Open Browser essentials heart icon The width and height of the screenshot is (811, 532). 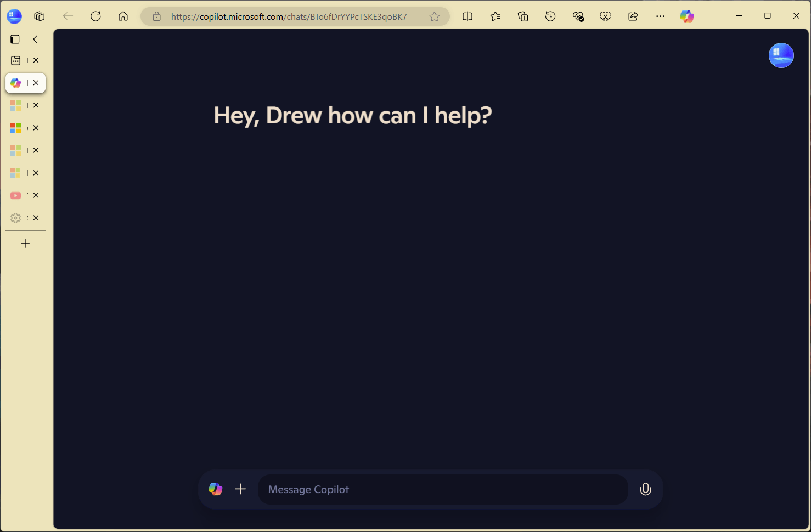578,16
